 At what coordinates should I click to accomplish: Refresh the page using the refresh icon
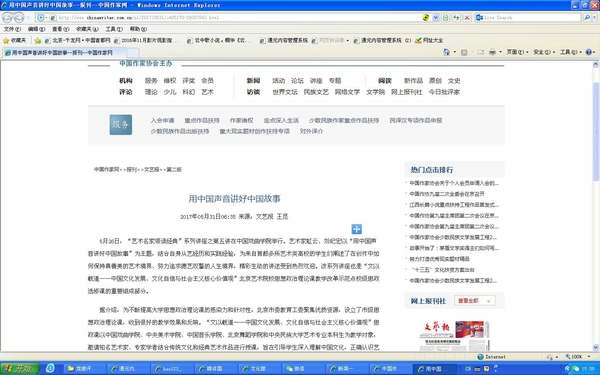[456, 18]
